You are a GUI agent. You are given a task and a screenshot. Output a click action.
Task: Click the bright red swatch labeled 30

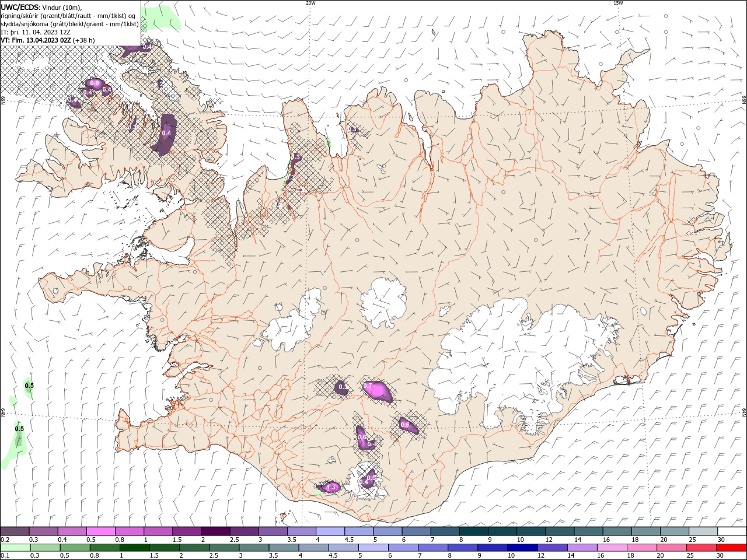[731, 548]
